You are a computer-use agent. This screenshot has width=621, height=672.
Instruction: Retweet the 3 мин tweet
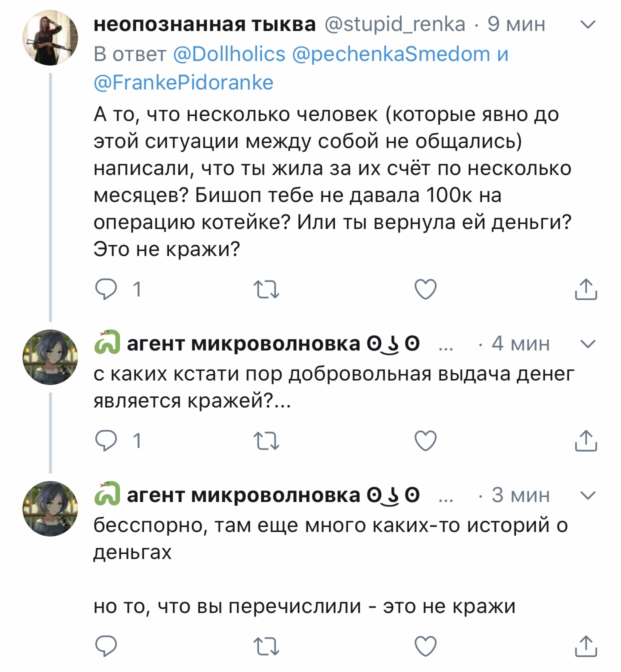(x=266, y=646)
